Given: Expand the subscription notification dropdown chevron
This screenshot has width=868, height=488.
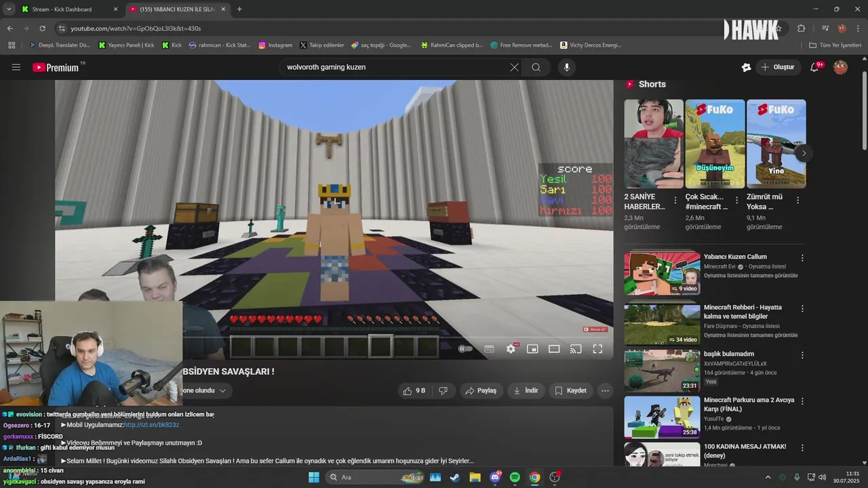Looking at the screenshot, I should tap(222, 390).
